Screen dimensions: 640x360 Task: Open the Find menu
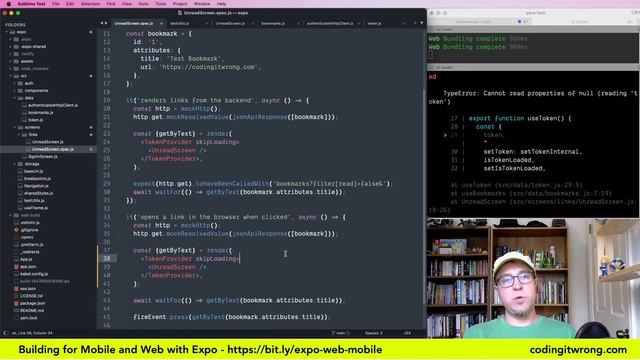[111, 4]
